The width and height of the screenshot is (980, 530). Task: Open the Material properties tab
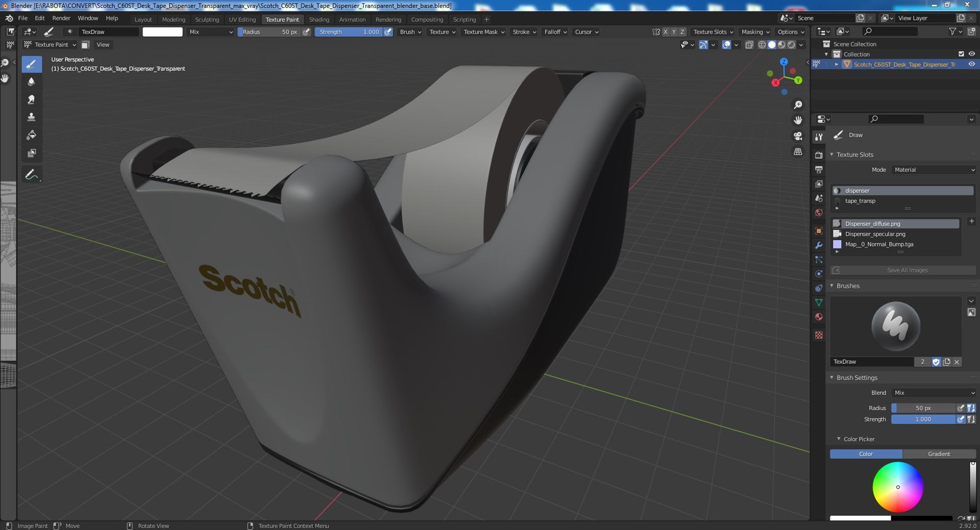click(x=819, y=317)
